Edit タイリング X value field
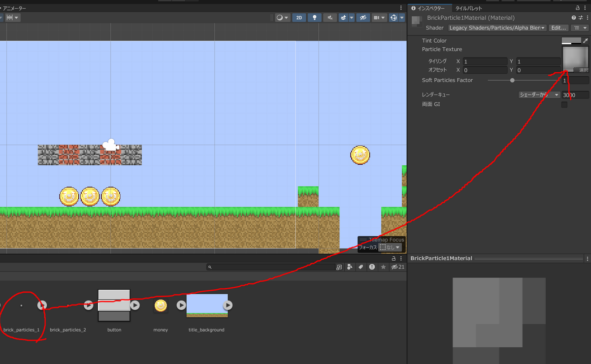 point(485,61)
